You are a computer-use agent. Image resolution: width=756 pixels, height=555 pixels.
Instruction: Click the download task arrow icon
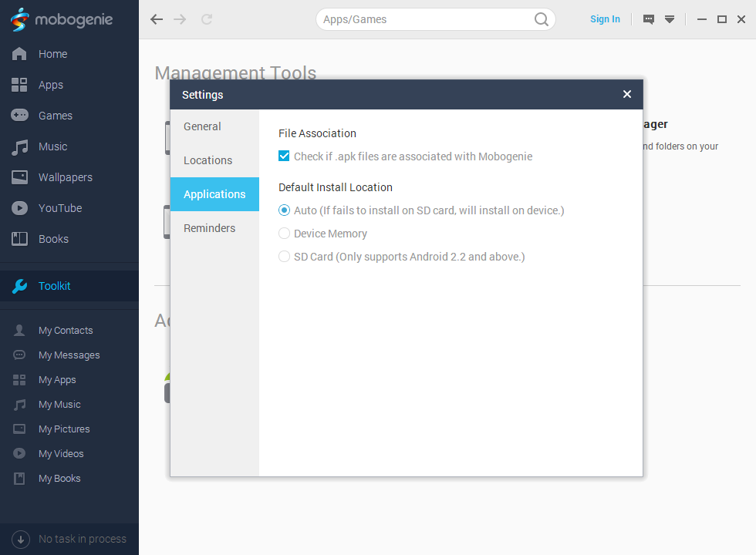21,539
